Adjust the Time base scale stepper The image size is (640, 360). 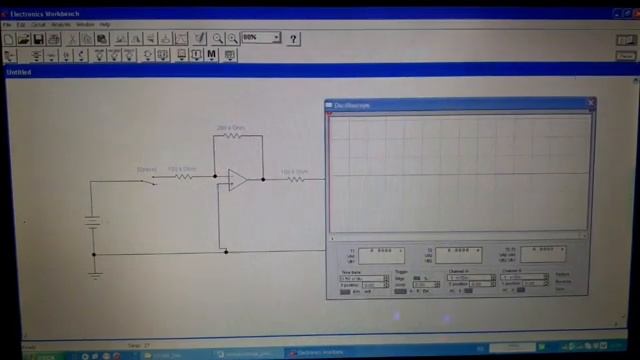pyautogui.click(x=386, y=278)
